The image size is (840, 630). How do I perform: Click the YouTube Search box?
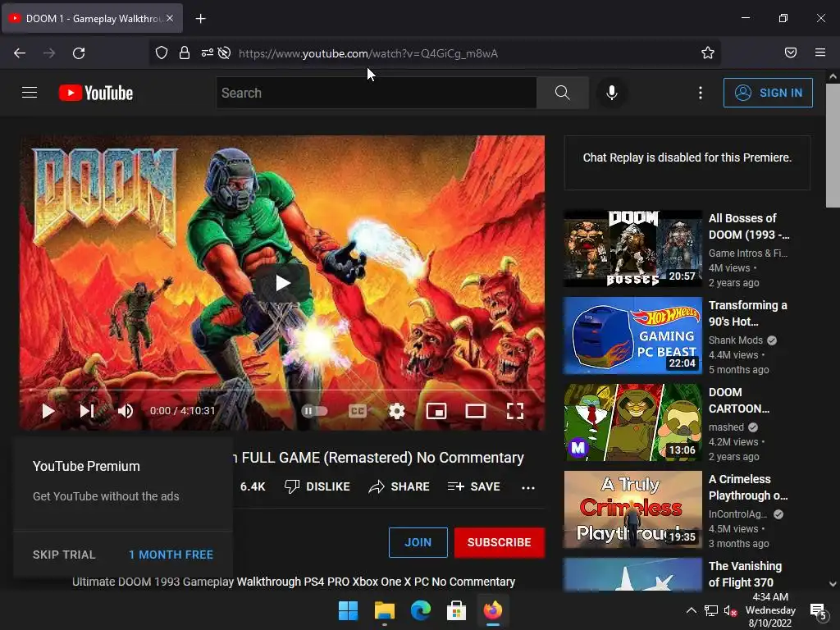(x=376, y=93)
